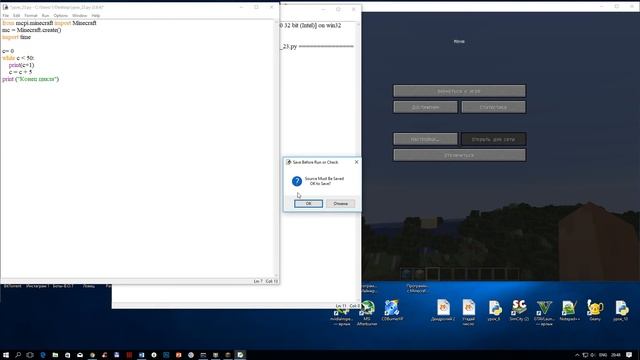This screenshot has width=640, height=360.
Task: Open the taskbar clock calendar
Action: (x=616, y=355)
